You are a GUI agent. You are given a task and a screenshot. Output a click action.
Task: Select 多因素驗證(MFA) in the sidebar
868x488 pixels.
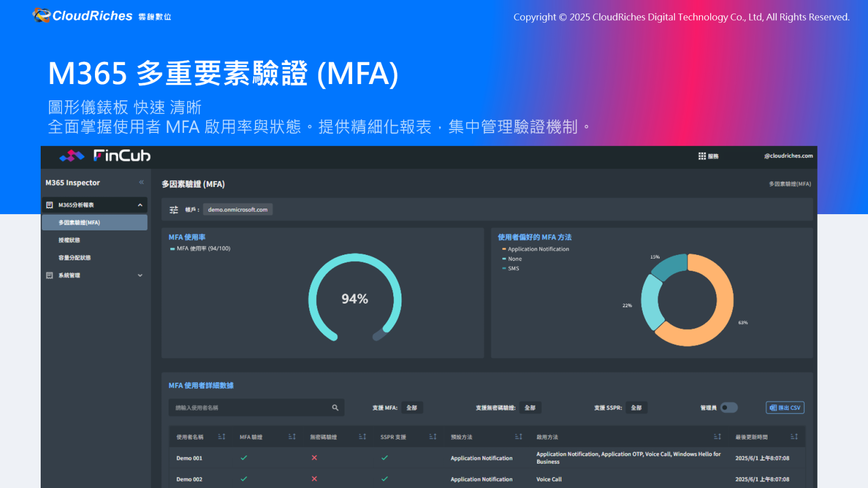click(x=94, y=222)
